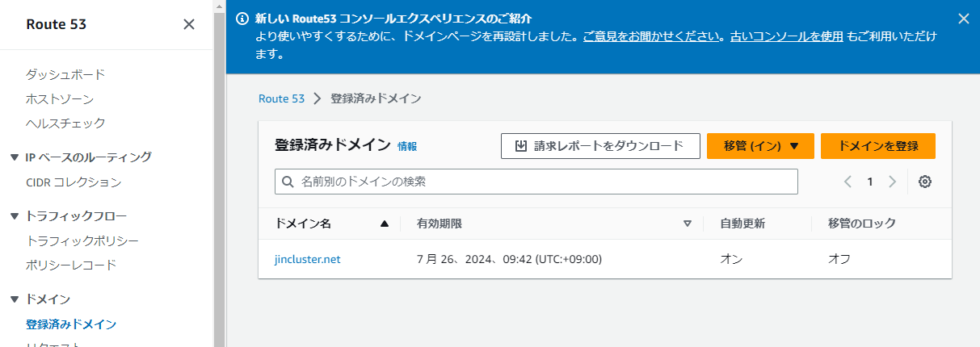Screen dimensions: 980x347
Task: Collapse the ドメイン navigation section
Action: click(x=15, y=299)
